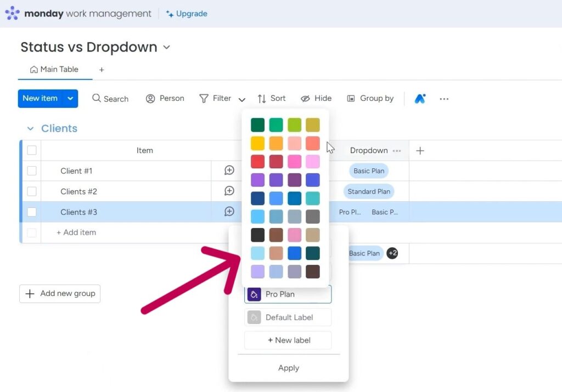Click the Upgrade link
The width and height of the screenshot is (562, 392).
click(191, 13)
